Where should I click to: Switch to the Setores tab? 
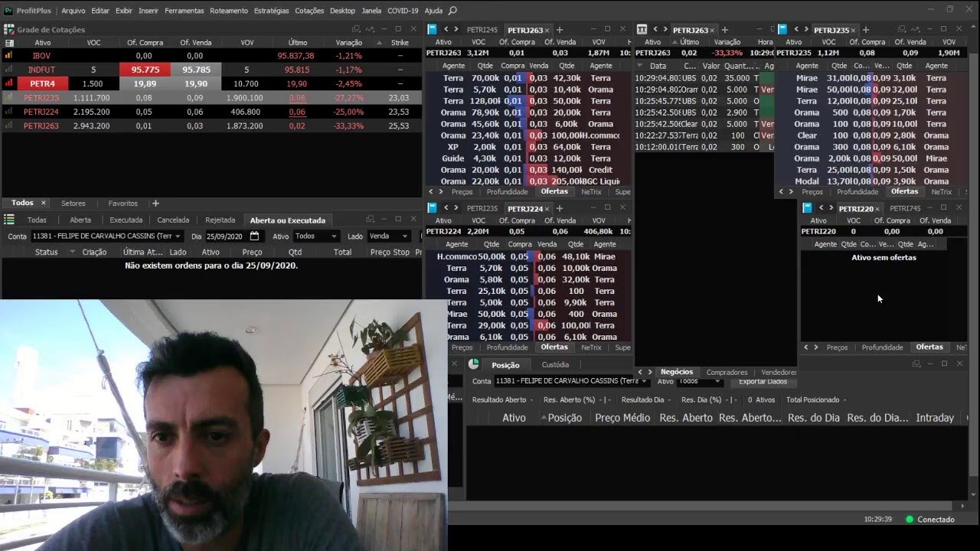(73, 204)
